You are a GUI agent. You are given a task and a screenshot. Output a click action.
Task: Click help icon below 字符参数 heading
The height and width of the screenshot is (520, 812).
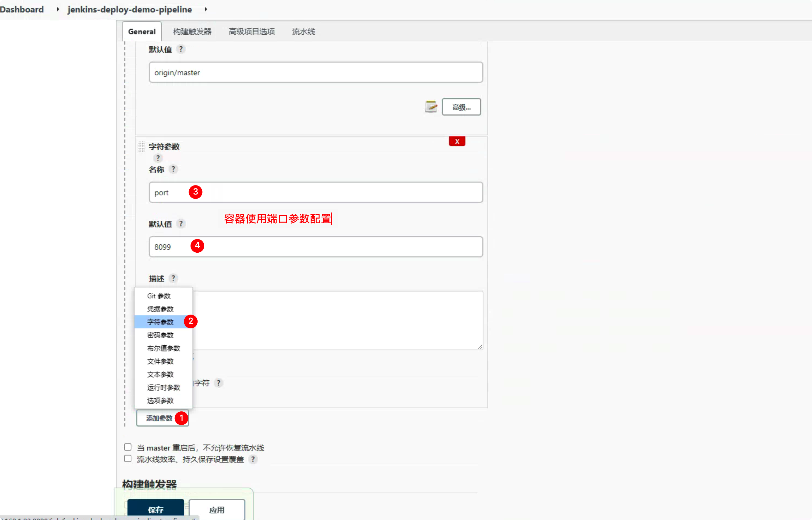(x=158, y=158)
